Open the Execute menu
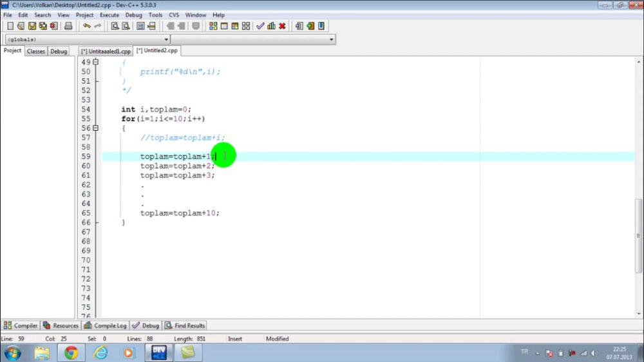644x362 pixels. pos(109,15)
